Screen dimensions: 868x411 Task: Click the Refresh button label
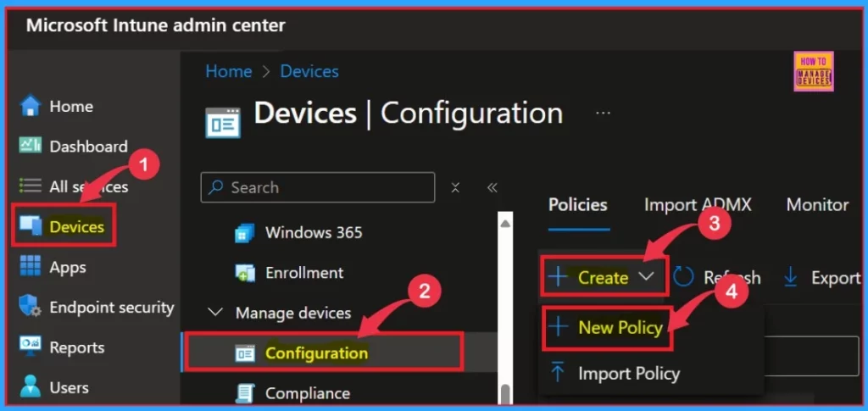[x=732, y=277]
